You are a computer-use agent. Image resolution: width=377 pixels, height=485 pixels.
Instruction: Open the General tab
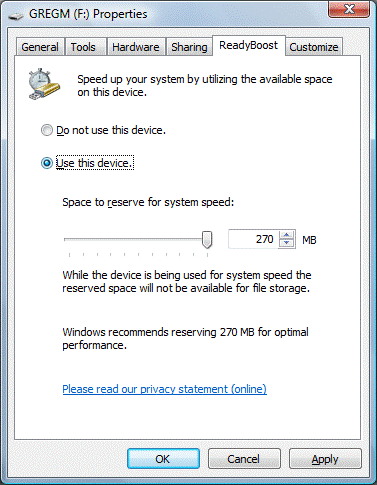[40, 47]
